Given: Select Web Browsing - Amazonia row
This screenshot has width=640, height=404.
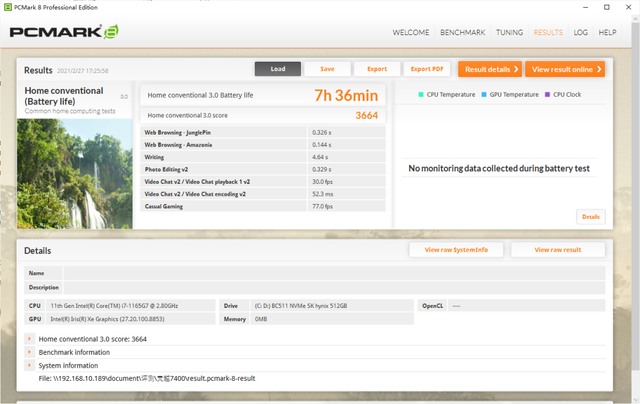Looking at the screenshot, I should coord(263,144).
